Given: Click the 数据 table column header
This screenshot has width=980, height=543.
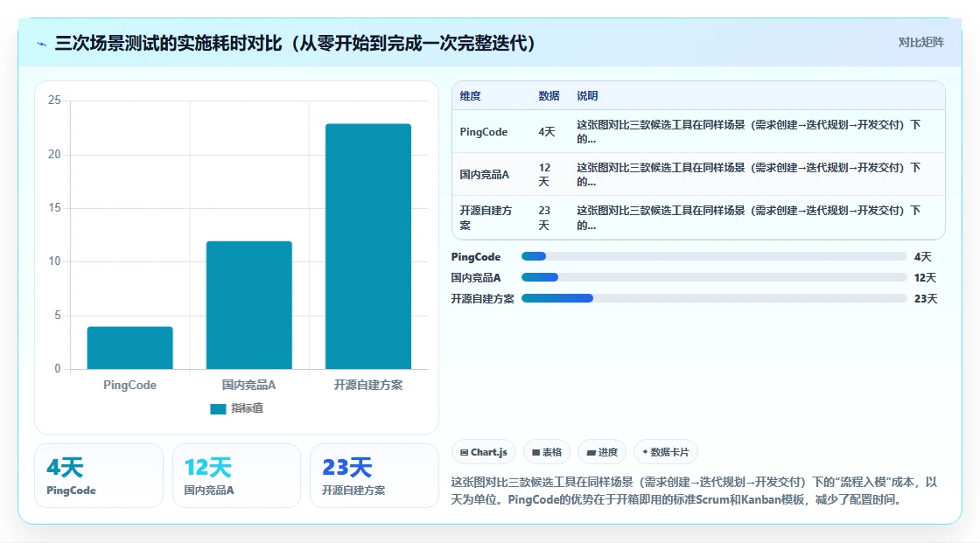Looking at the screenshot, I should click(549, 95).
